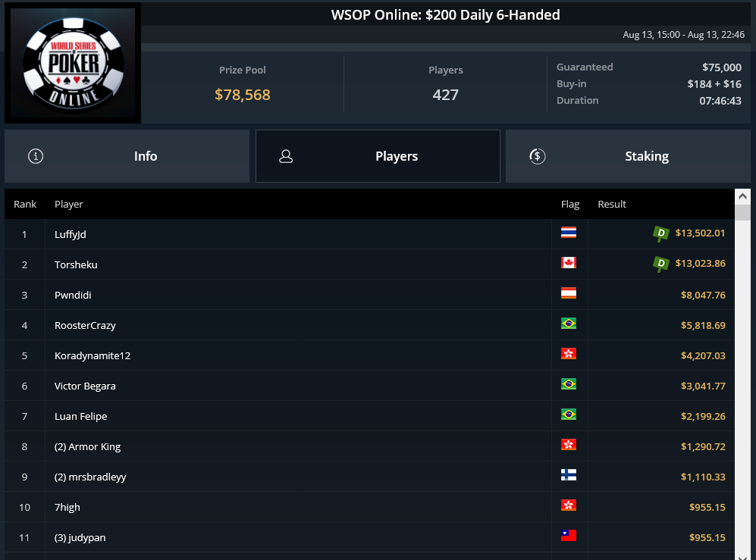756x560 pixels.
Task: Click the players count 427
Action: pyautogui.click(x=446, y=95)
